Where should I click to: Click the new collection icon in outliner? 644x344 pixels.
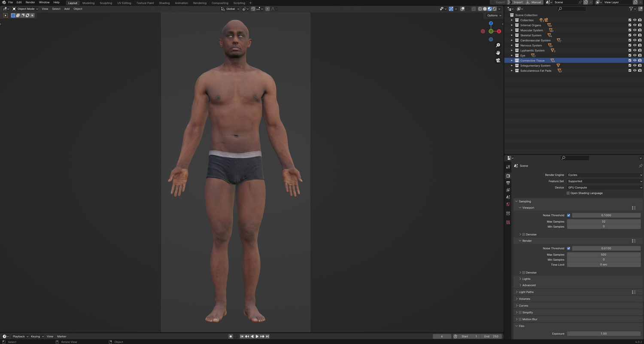point(640,9)
